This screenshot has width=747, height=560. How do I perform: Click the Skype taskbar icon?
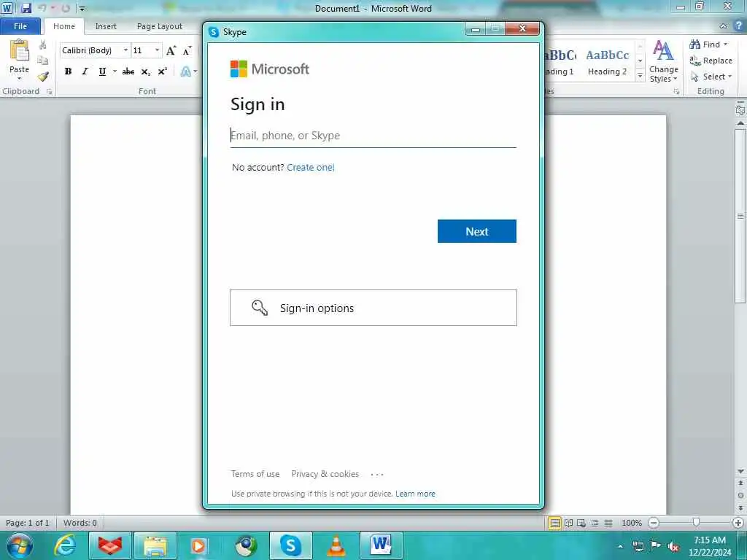coord(290,545)
